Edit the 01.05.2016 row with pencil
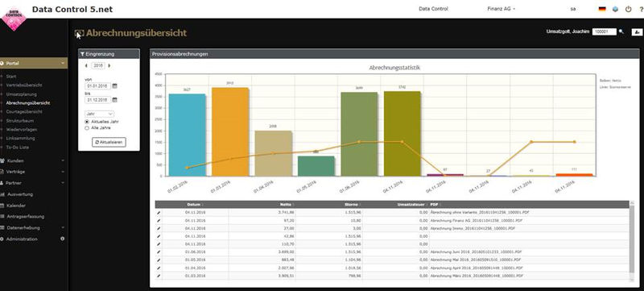Image resolution: width=644 pixels, height=291 pixels. click(159, 260)
